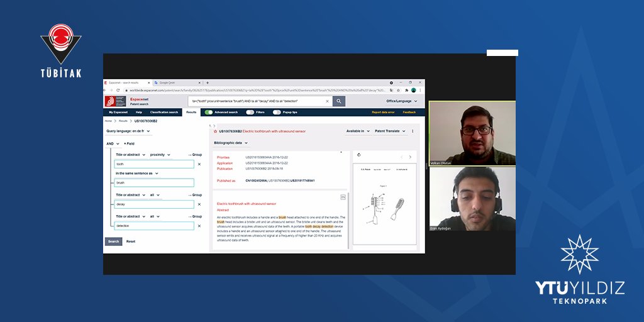Open 'Title or abstract' dropdown above decay field

[x=131, y=195]
